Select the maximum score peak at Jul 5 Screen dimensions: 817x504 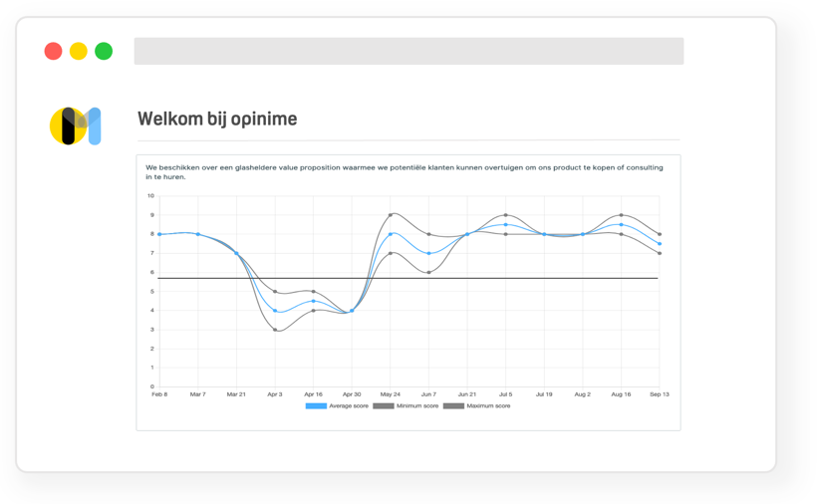tap(506, 215)
